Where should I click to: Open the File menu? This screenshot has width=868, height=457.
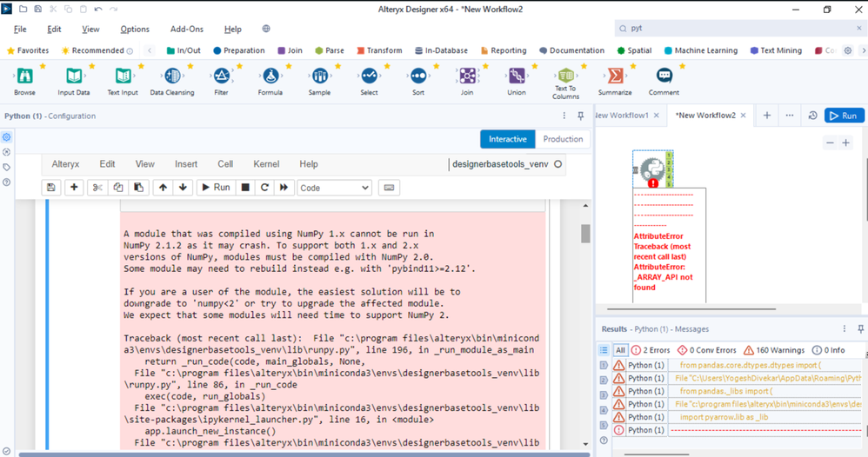pos(20,30)
